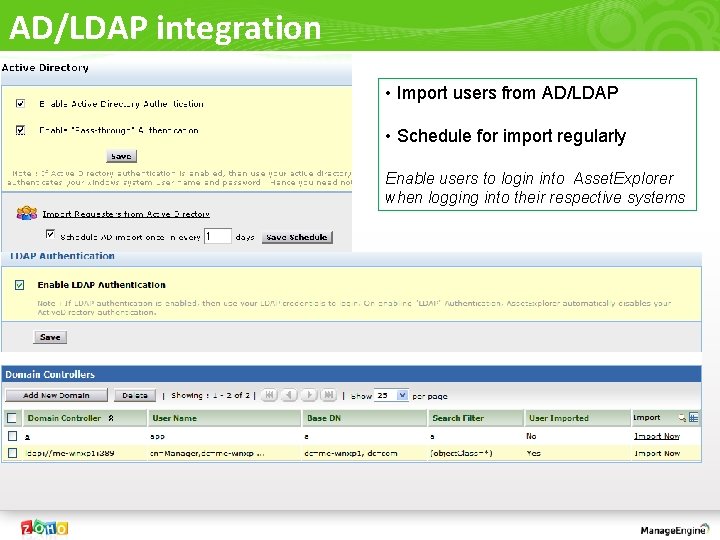Open the show 25 per page dropdown
Viewport: 720px width, 540px height.
click(x=391, y=395)
